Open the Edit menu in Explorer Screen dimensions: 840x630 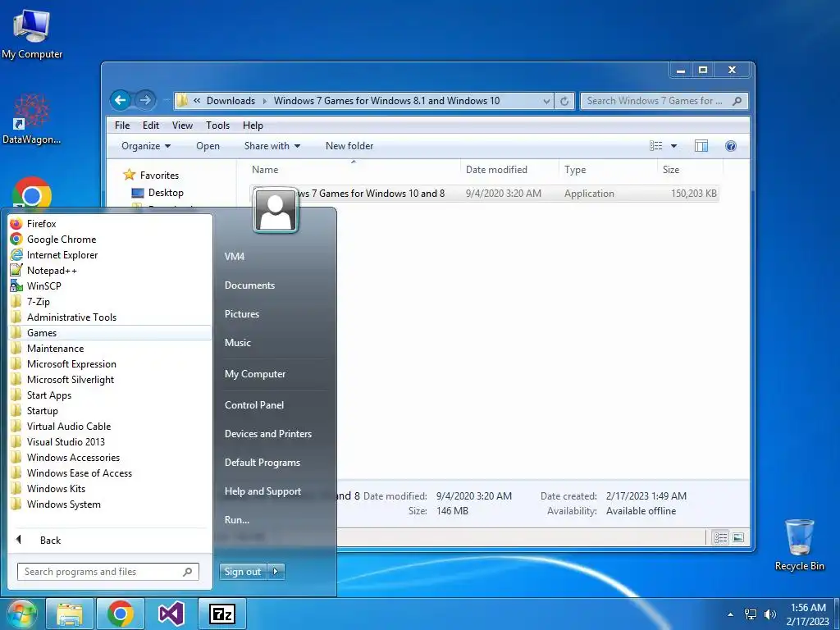pyautogui.click(x=151, y=126)
